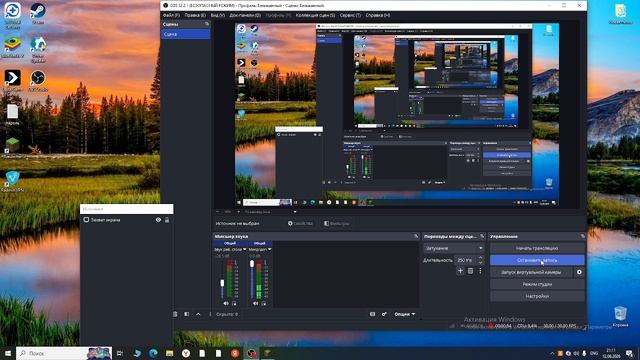Remove transition using the trash icon under Длительность

[470, 271]
